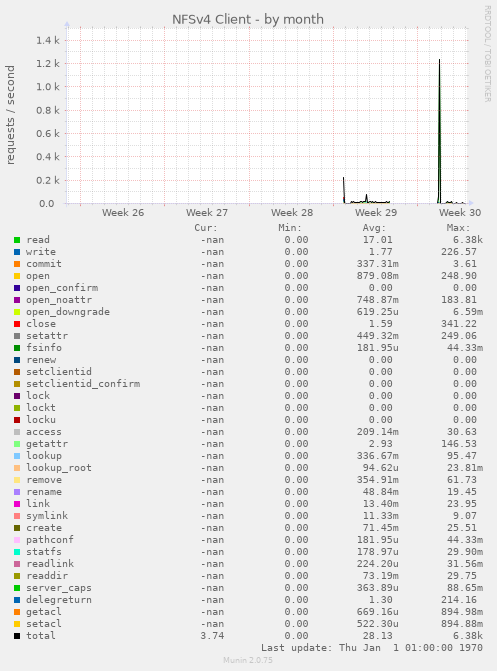
Task: Click the small spike at Week 29 start
Action: pos(344,188)
